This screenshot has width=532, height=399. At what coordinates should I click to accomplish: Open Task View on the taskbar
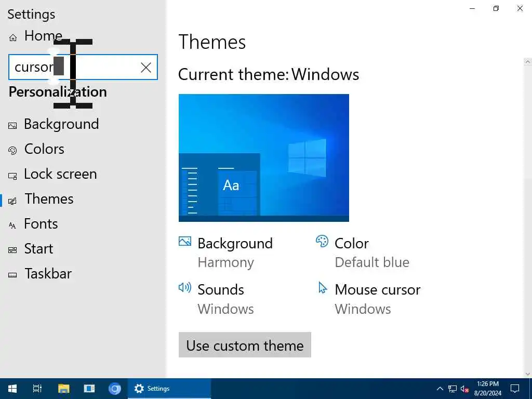coord(37,389)
